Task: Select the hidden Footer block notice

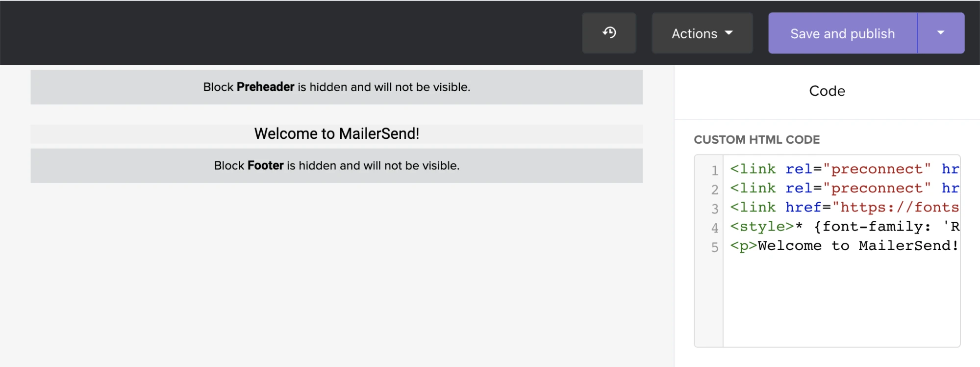Action: click(x=336, y=166)
